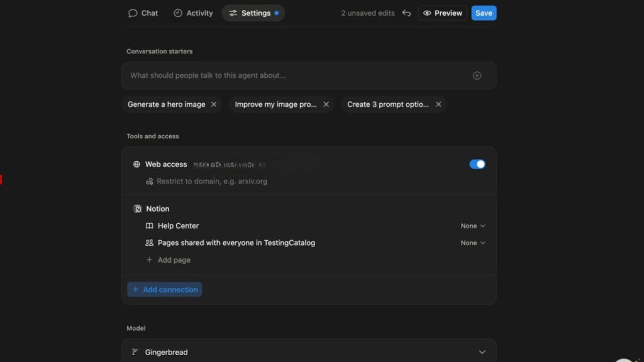Open the None dropdown for Help Center
The width and height of the screenshot is (644, 362).
tap(472, 226)
